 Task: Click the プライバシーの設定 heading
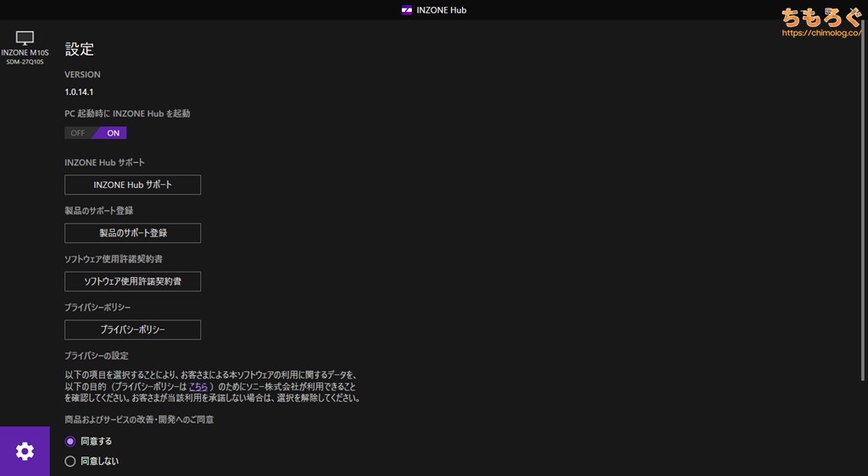pos(97,356)
